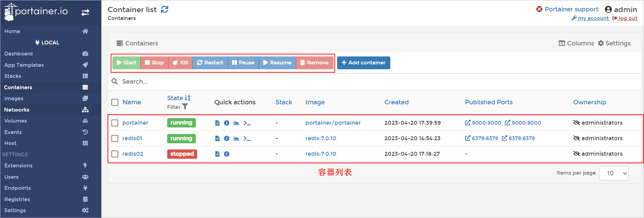The width and height of the screenshot is (644, 218).
Task: Open logs icon for portainer container
Action: pos(217,123)
